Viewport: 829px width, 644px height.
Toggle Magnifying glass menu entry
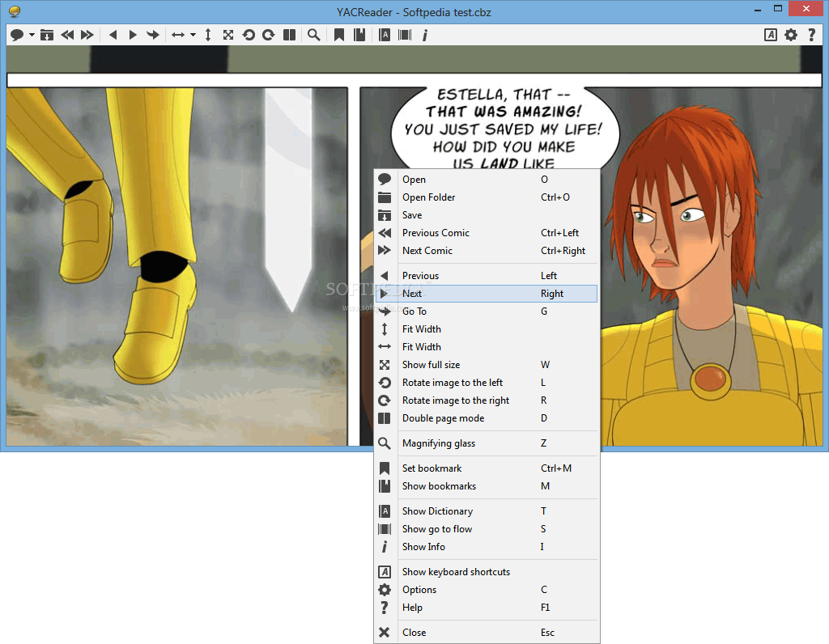point(487,443)
